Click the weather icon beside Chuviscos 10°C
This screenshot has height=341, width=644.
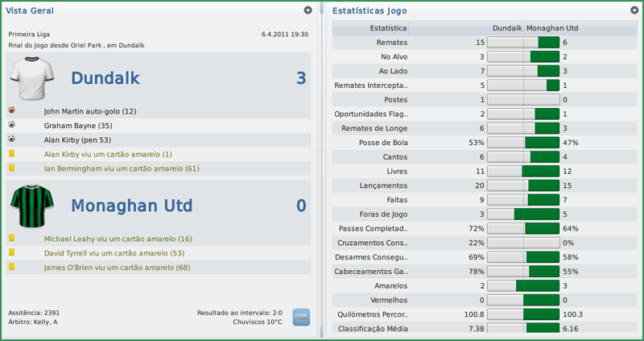click(x=301, y=317)
